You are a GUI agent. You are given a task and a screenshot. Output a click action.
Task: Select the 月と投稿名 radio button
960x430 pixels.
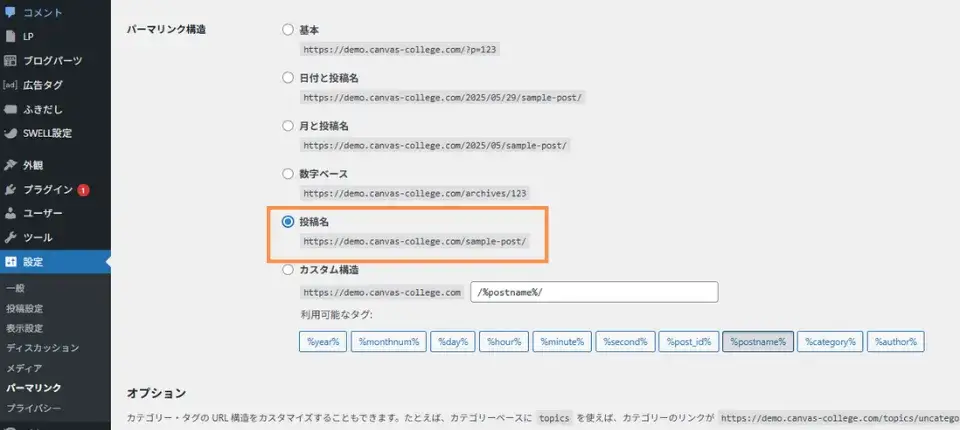(288, 126)
